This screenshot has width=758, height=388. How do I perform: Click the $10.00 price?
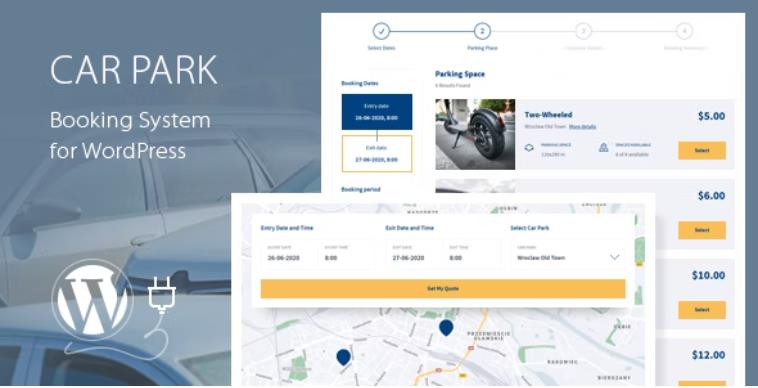(x=708, y=275)
